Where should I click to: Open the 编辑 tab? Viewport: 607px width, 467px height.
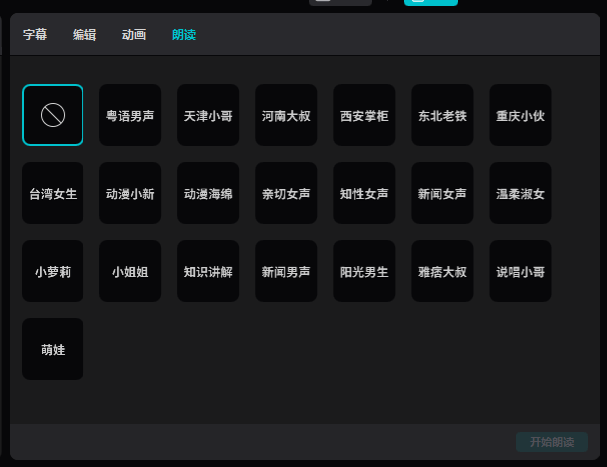[x=84, y=34]
